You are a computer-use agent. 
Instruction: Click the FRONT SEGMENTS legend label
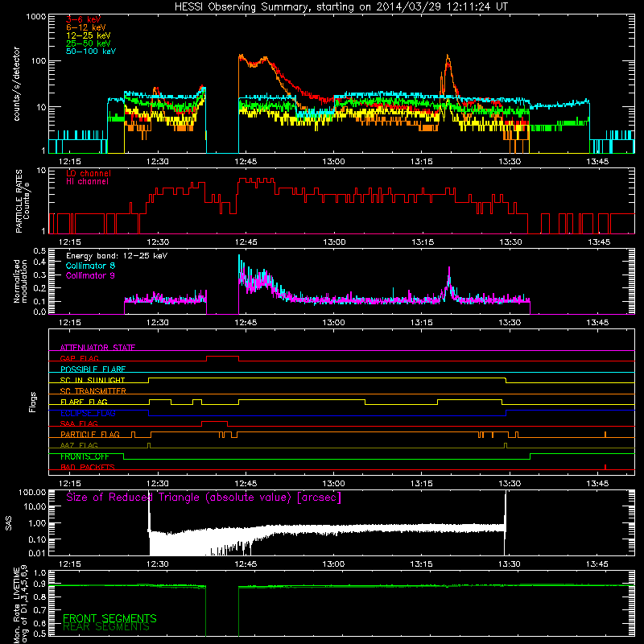click(x=109, y=618)
